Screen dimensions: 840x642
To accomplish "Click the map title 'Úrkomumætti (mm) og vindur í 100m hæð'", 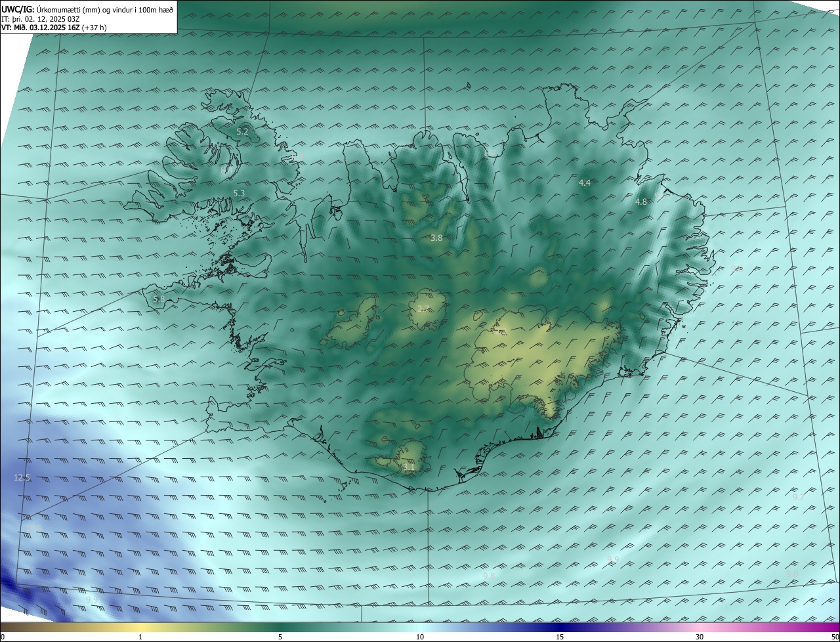I will pyautogui.click(x=104, y=9).
